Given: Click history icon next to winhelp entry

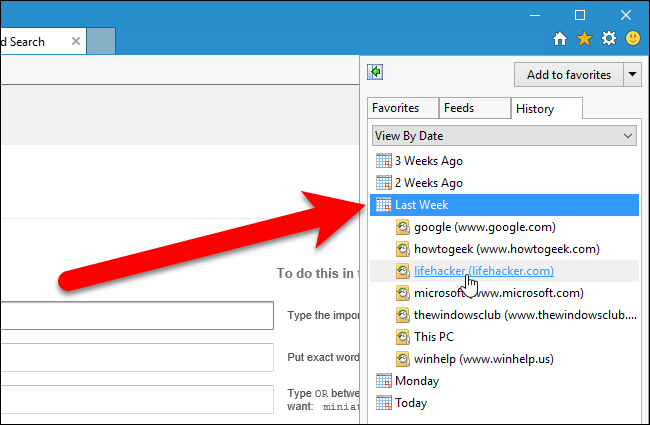Looking at the screenshot, I should click(x=403, y=359).
